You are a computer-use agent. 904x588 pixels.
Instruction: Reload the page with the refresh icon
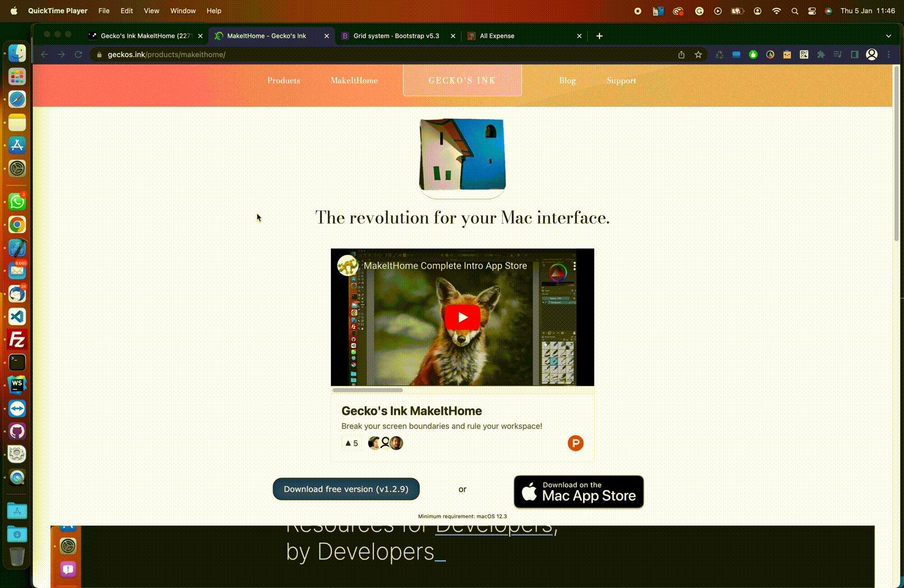78,54
